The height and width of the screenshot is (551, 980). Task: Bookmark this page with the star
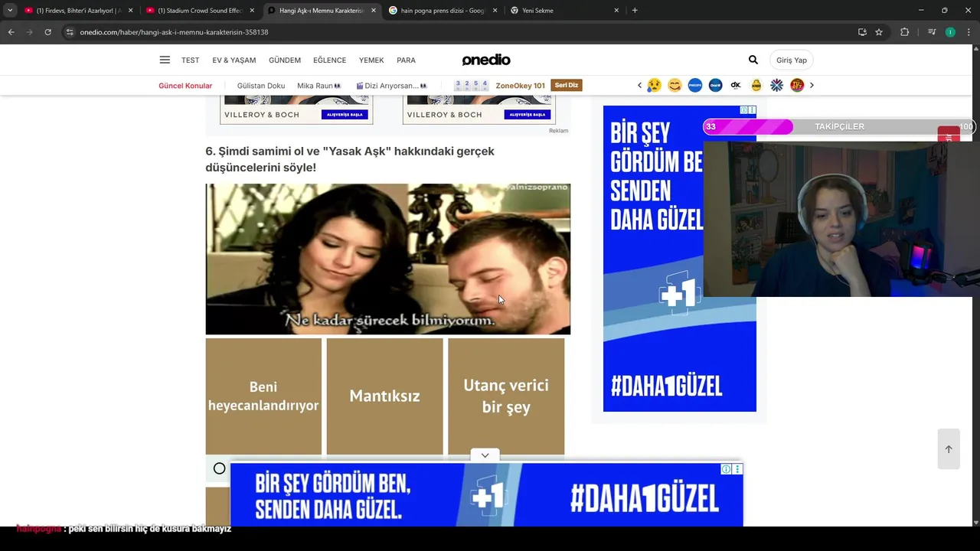(x=879, y=32)
